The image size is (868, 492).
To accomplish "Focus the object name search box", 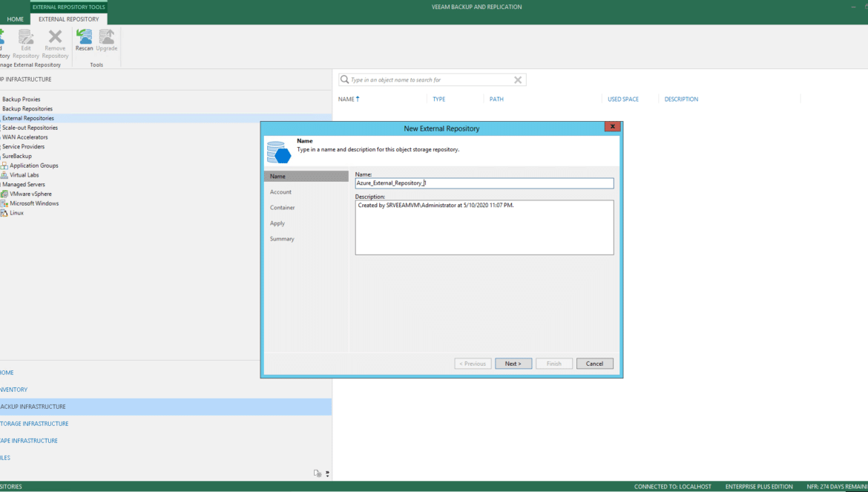I will (433, 79).
